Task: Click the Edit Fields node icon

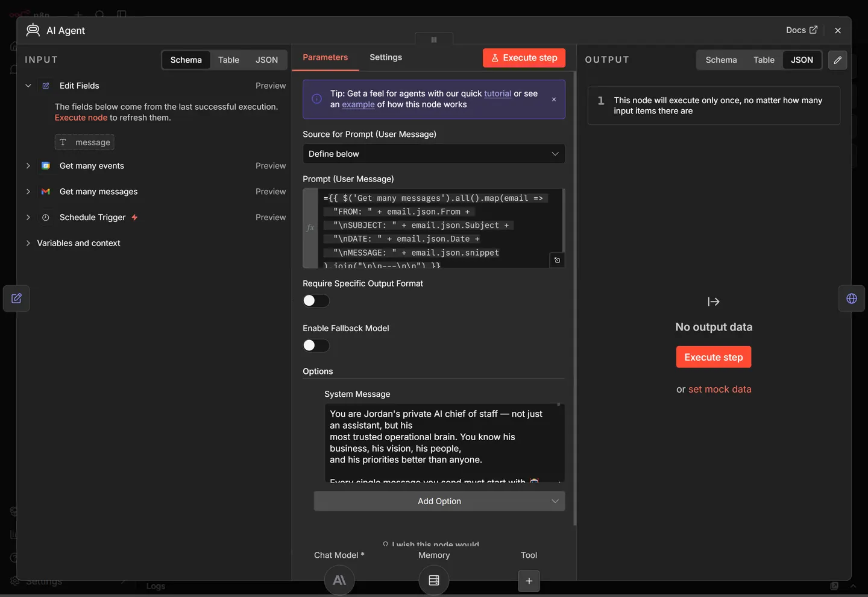Action: tap(46, 86)
